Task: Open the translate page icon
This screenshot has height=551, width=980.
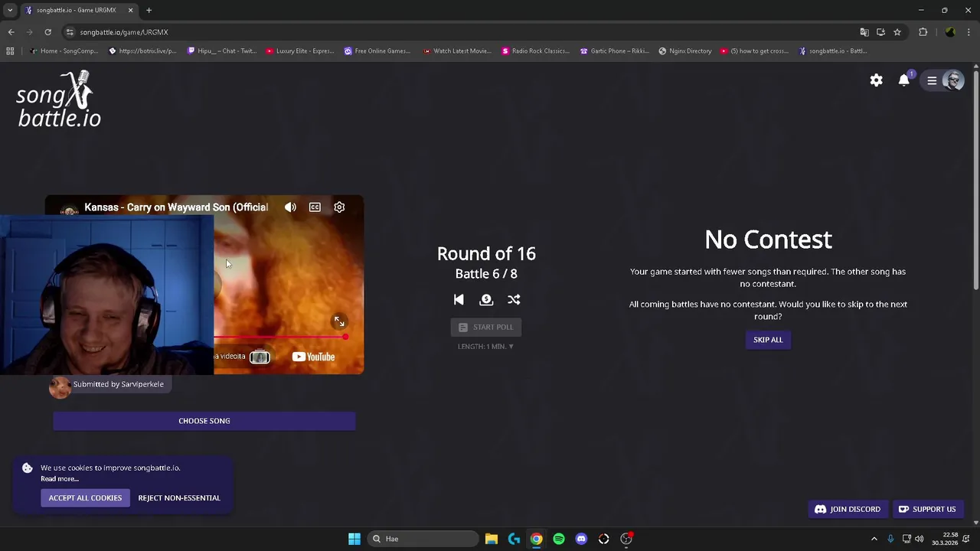Action: (x=864, y=32)
